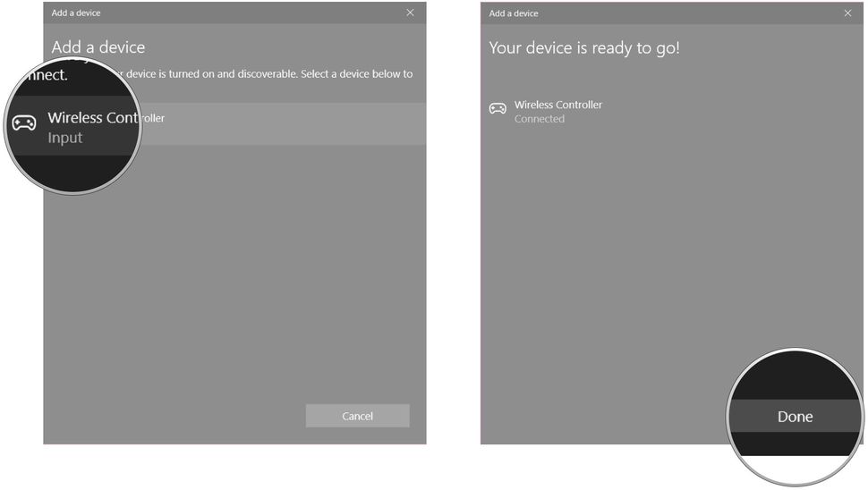Click the 'Add a device' heading in left dialog
This screenshot has width=868, height=490.
[x=98, y=47]
